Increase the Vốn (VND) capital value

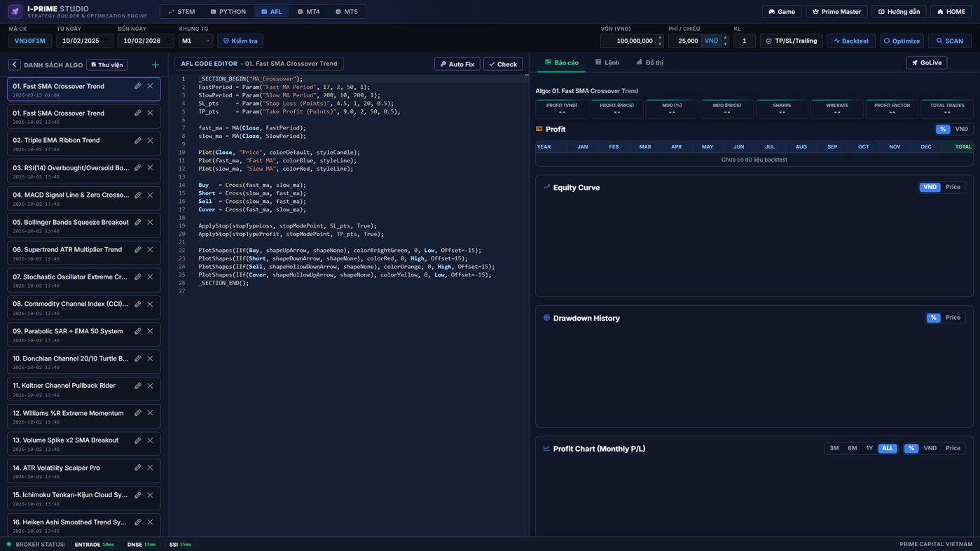pos(659,38)
